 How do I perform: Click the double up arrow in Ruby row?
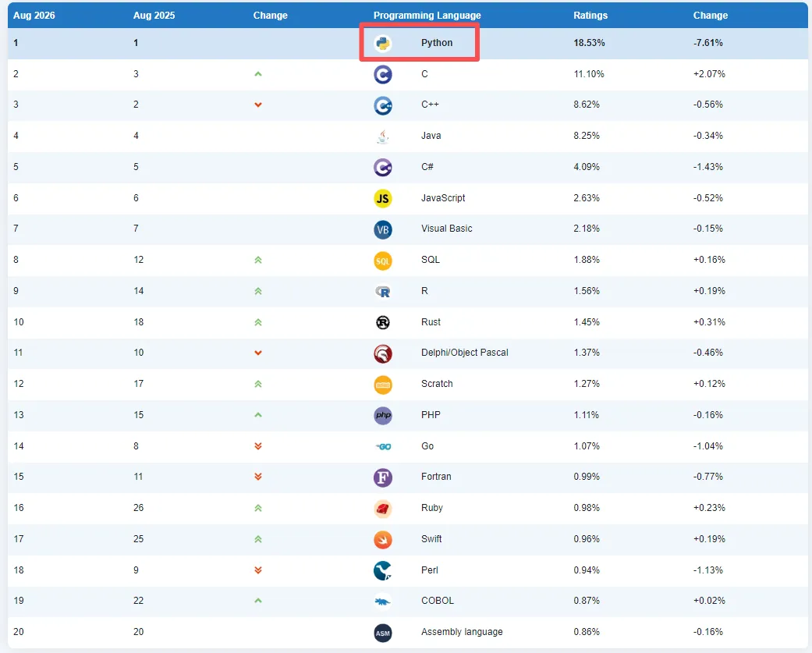click(x=258, y=508)
